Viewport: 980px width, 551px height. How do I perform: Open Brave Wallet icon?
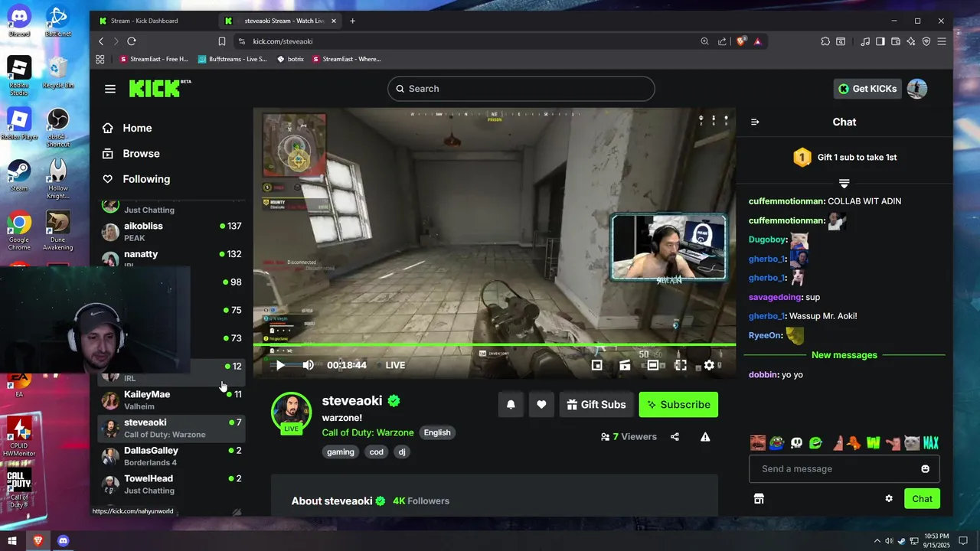pyautogui.click(x=896, y=41)
